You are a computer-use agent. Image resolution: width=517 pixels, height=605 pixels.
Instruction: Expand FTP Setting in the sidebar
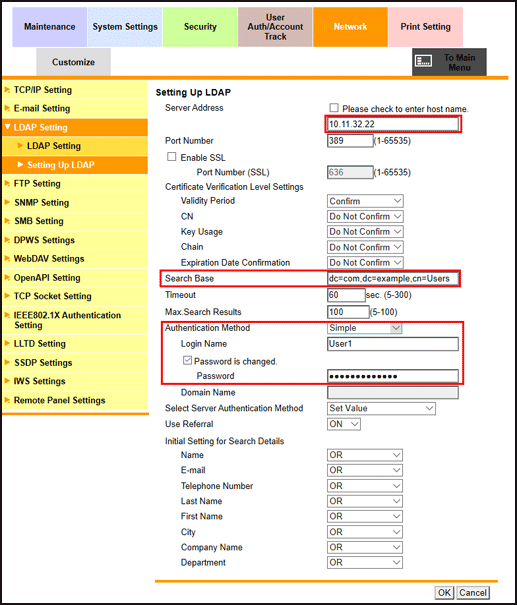point(75,184)
